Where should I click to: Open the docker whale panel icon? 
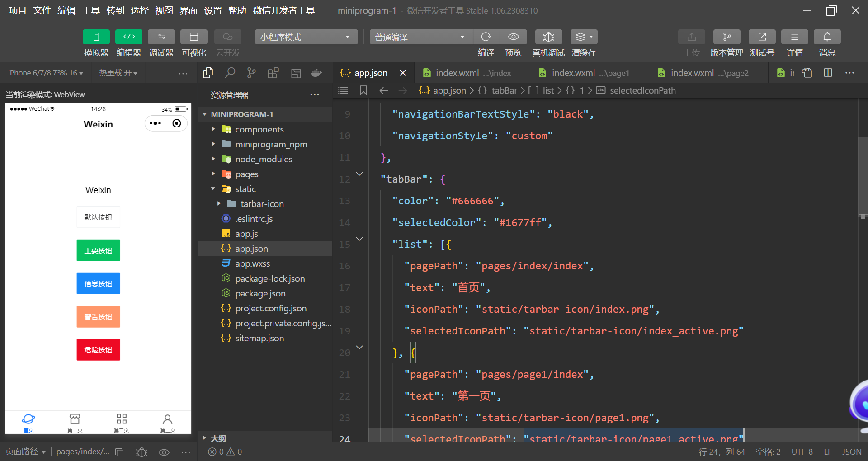(x=316, y=73)
